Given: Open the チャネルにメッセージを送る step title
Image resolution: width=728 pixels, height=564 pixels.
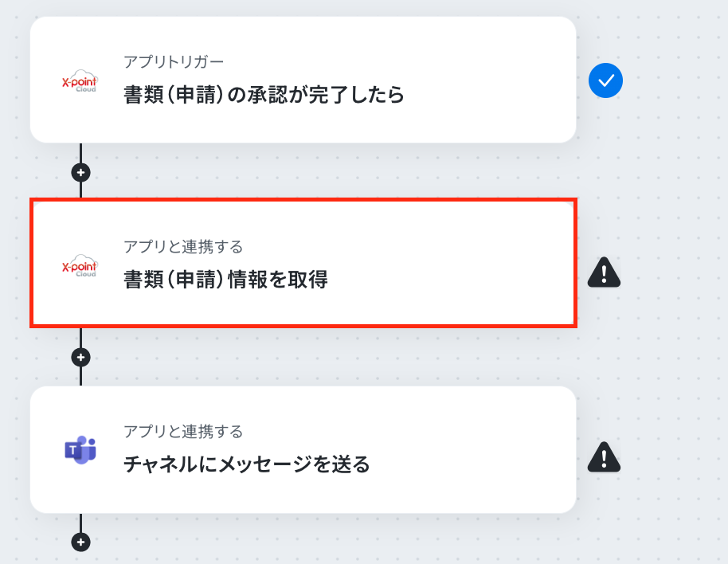Looking at the screenshot, I should point(247,464).
